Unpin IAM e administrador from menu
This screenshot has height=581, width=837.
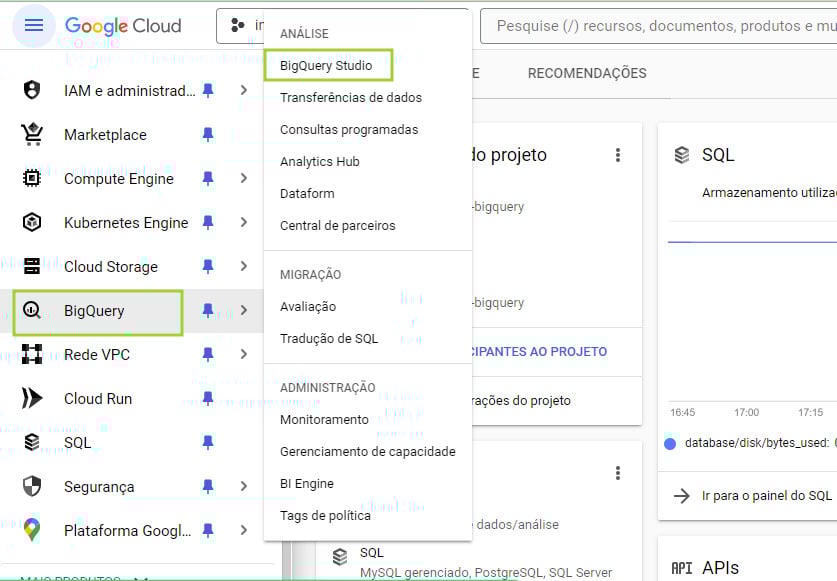point(208,90)
